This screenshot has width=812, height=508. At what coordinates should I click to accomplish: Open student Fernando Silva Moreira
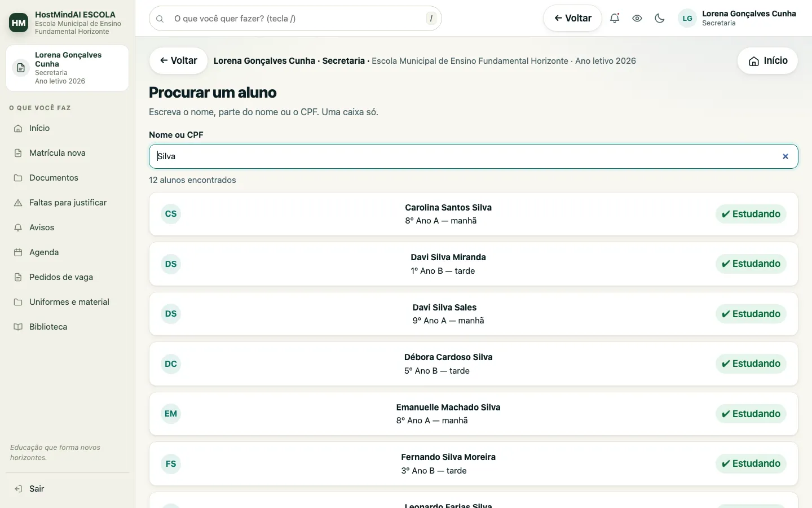click(x=474, y=464)
